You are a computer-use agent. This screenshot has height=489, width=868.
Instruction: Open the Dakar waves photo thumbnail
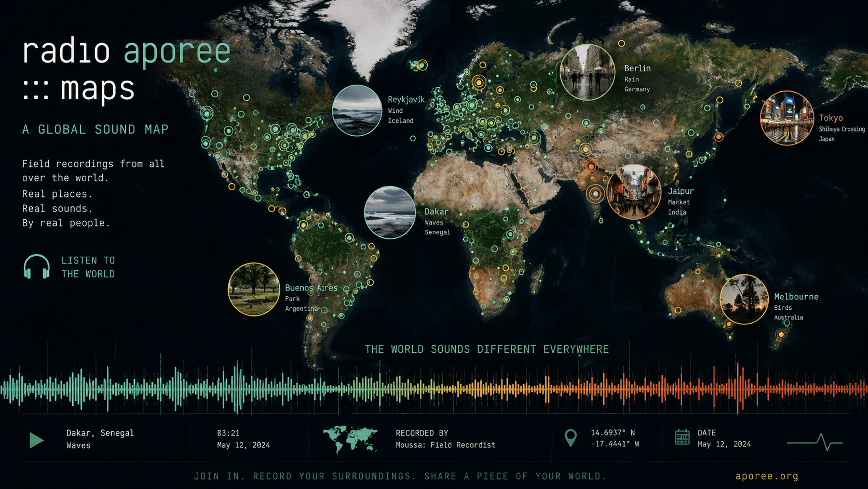pyautogui.click(x=390, y=213)
